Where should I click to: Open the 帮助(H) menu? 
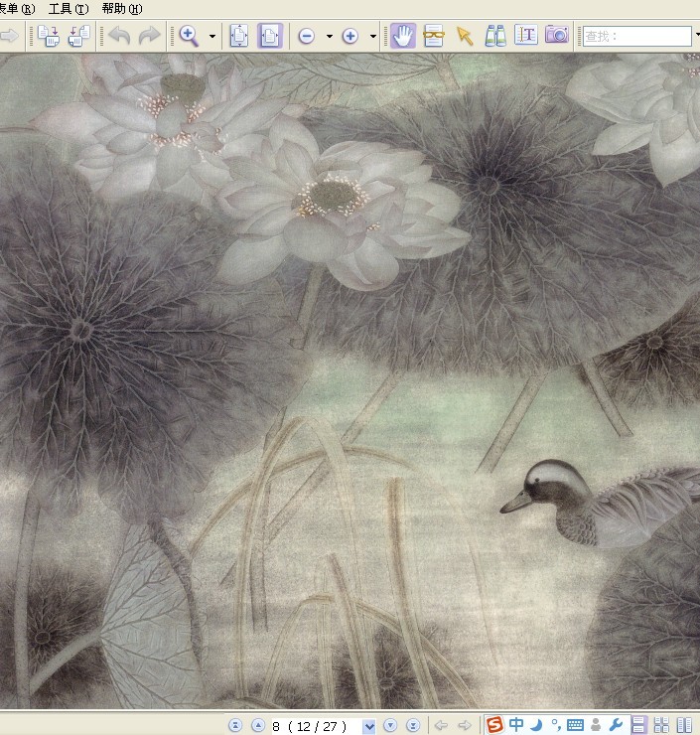click(122, 8)
